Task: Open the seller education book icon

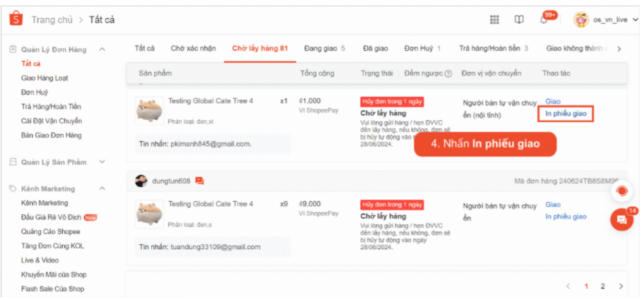Action: pyautogui.click(x=519, y=20)
